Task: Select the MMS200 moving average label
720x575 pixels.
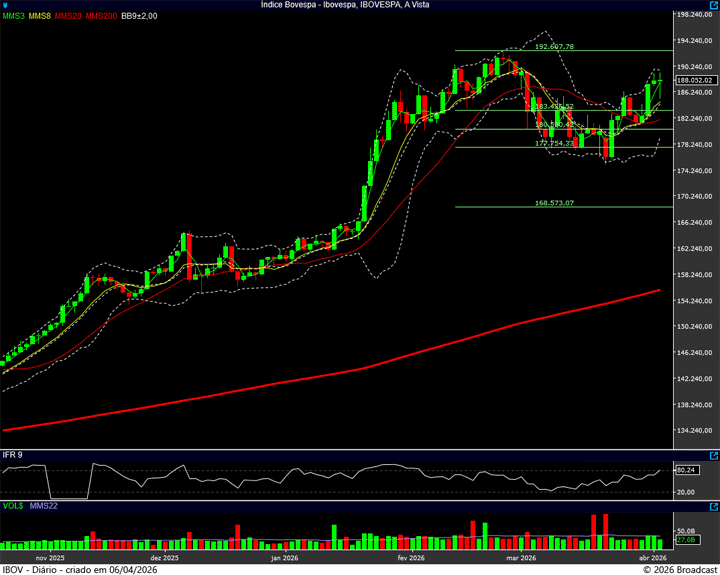Action: click(101, 16)
